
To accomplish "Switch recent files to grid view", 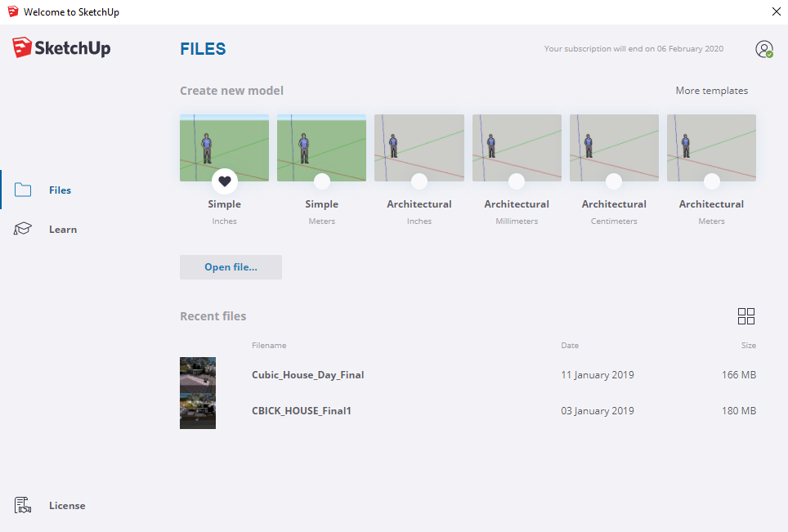I will pos(745,316).
